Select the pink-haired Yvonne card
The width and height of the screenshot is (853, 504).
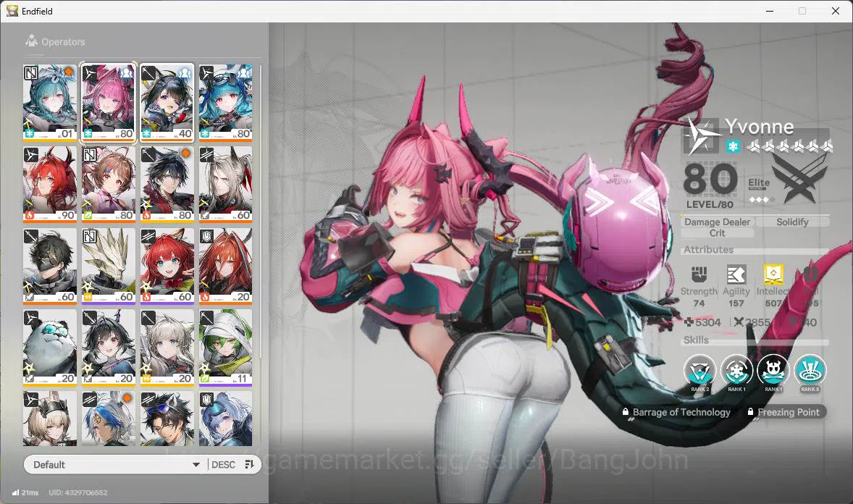109,103
